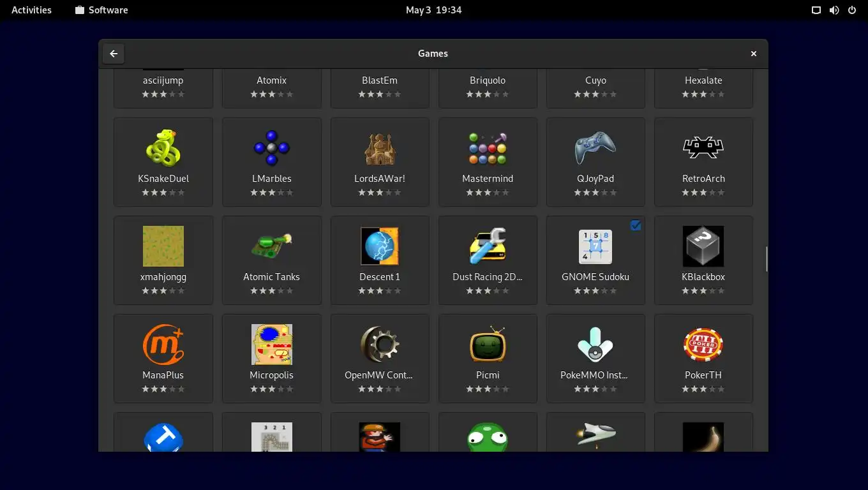Click the QJoyPad gamepad icon
The image size is (868, 490).
pyautogui.click(x=595, y=148)
